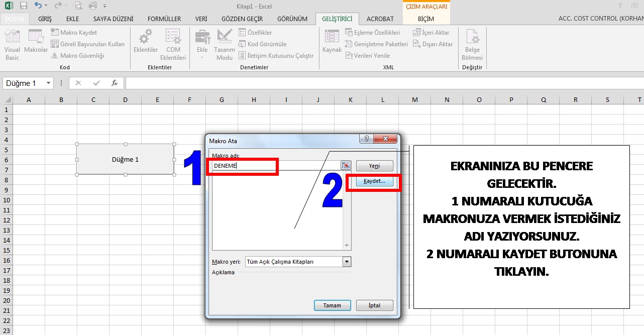This screenshot has height=335, width=644.
Task: Click Dışarı Aktar XML export
Action: click(x=433, y=44)
